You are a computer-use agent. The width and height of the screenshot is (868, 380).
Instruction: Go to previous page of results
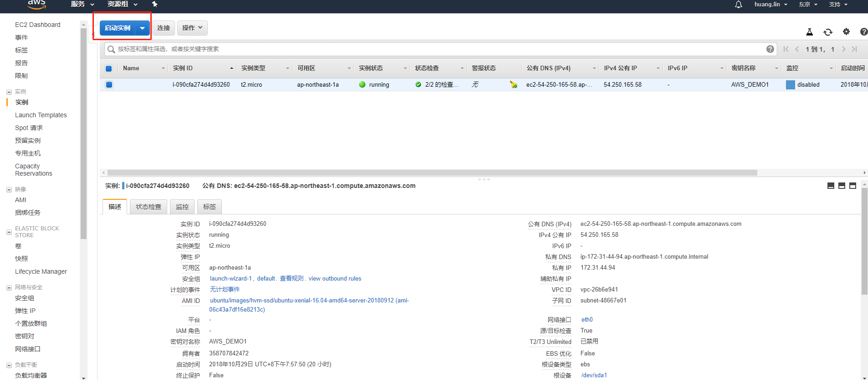797,49
